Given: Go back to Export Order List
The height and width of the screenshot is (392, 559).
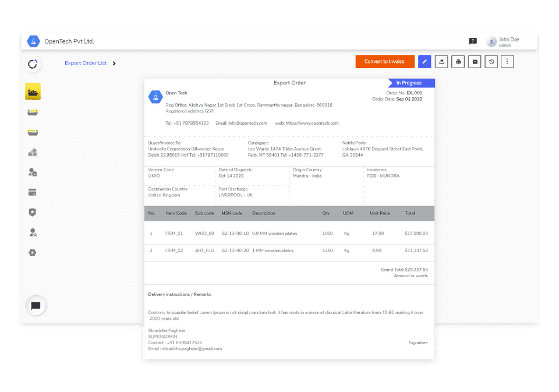Looking at the screenshot, I should (86, 63).
